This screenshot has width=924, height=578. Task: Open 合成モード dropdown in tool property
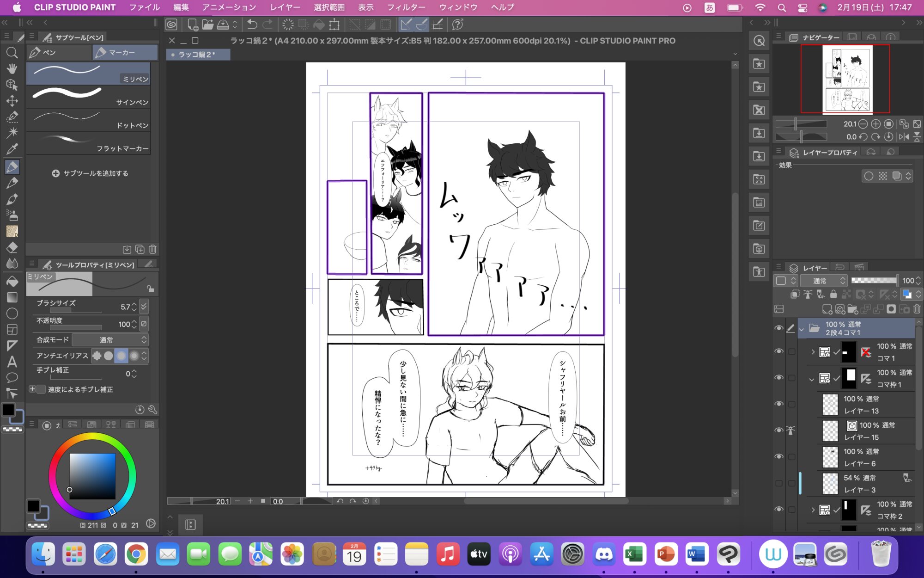[110, 340]
